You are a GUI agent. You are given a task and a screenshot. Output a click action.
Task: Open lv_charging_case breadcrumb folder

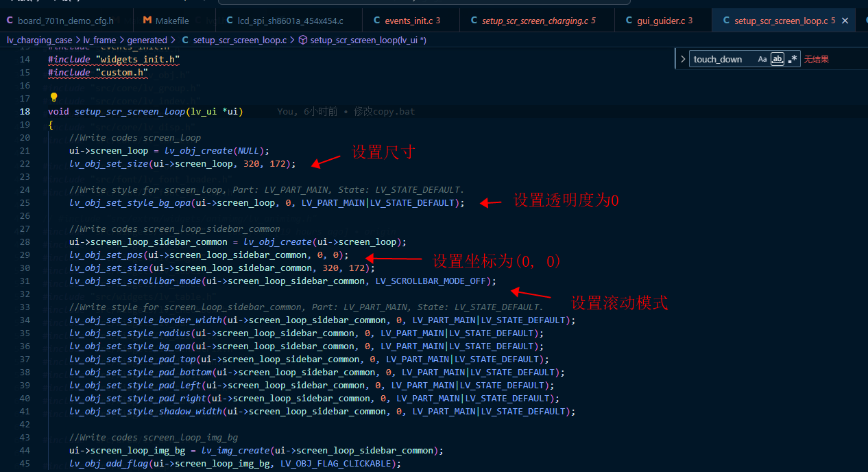[39, 40]
